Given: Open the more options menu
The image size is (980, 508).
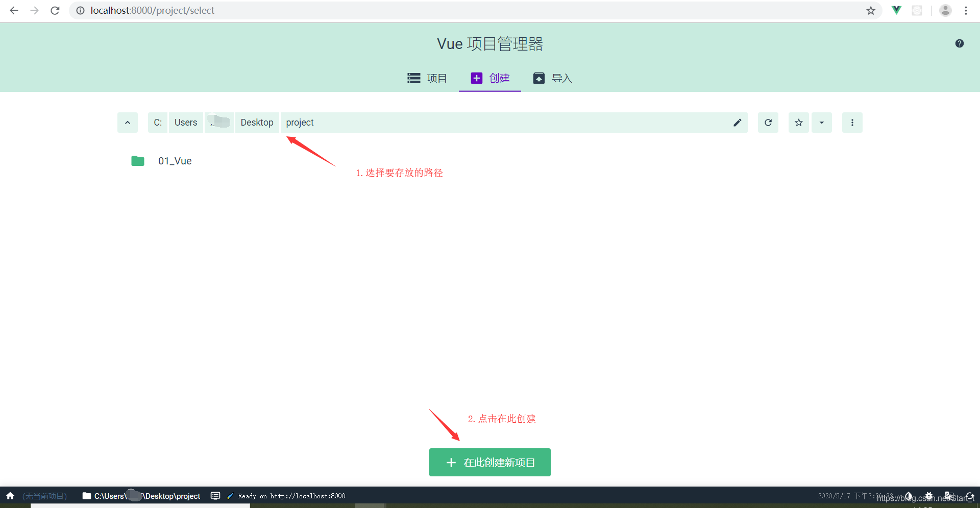Looking at the screenshot, I should point(852,123).
